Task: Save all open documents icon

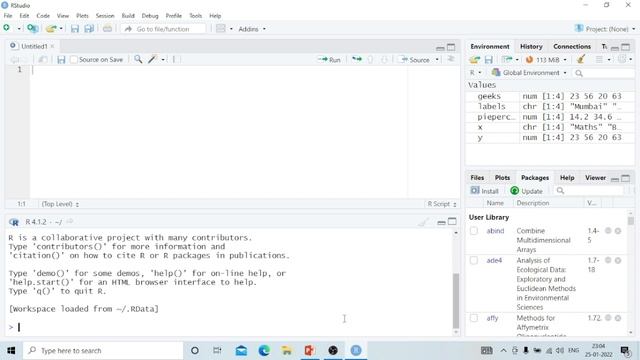Action: click(x=89, y=29)
